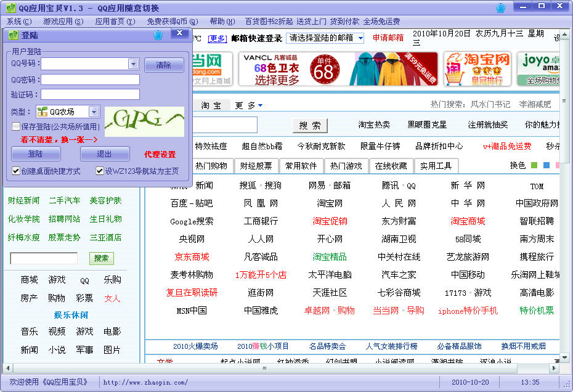573x392 pixels.
Task: Open the 游戏应用(S) menu
Action: (x=63, y=22)
